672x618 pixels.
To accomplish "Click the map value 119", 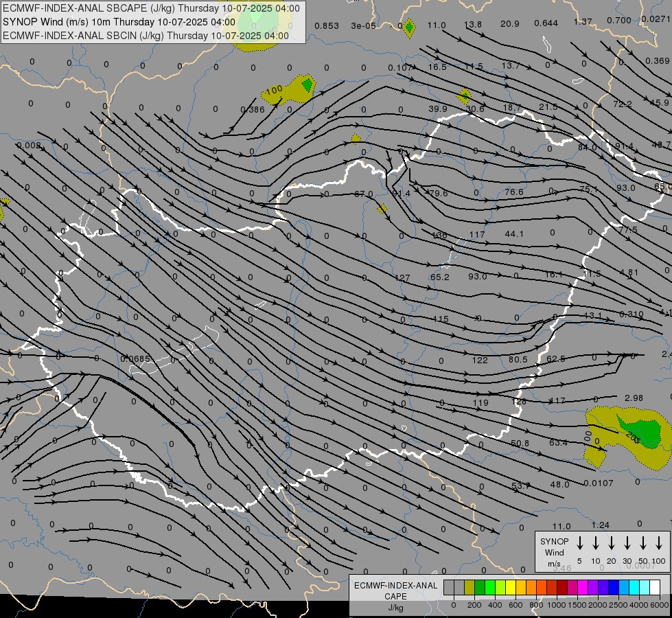I will (x=480, y=402).
